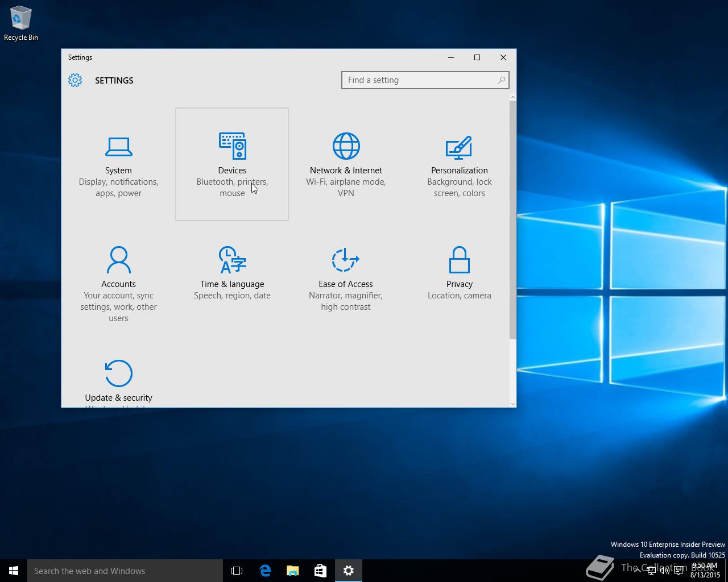Open the Recycle Bin desktop icon
The width and height of the screenshot is (728, 582).
tap(21, 23)
